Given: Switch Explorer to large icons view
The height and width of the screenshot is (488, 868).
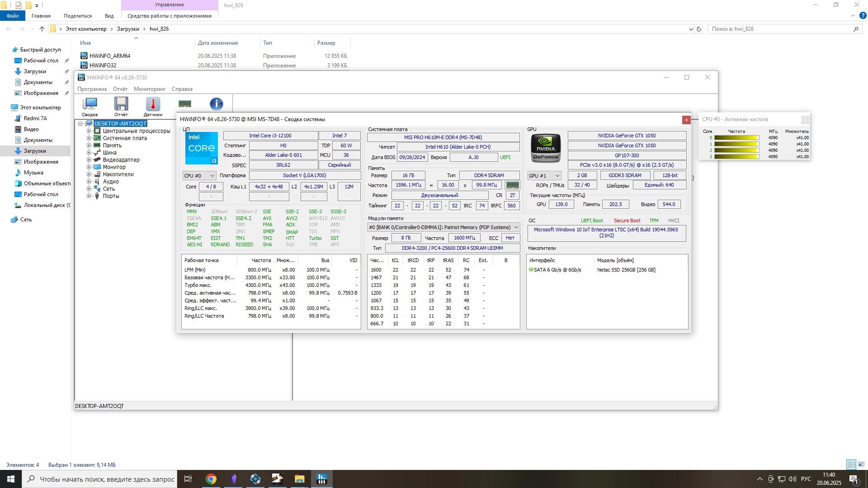Looking at the screenshot, I should (x=861, y=465).
